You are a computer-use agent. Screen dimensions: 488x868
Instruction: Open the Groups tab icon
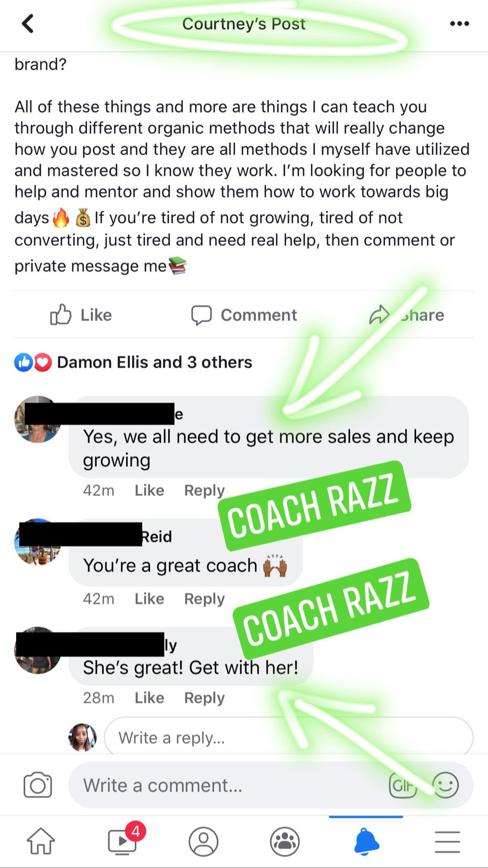(285, 841)
